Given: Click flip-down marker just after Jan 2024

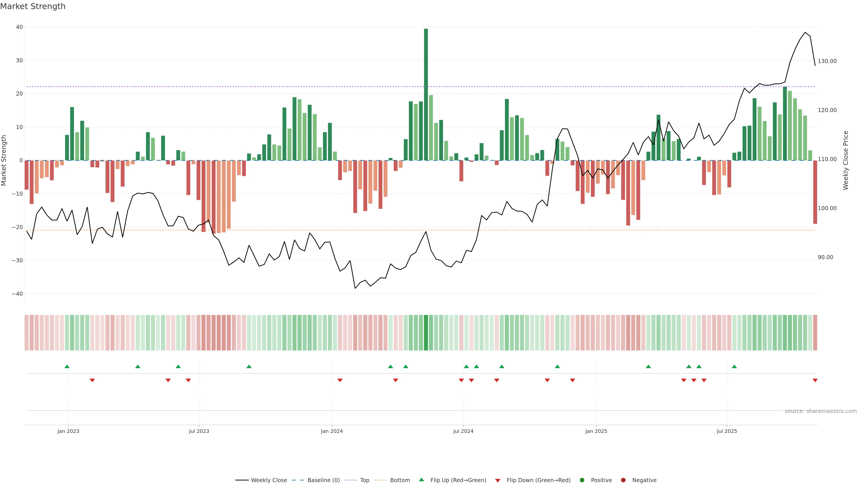Looking at the screenshot, I should [340, 380].
